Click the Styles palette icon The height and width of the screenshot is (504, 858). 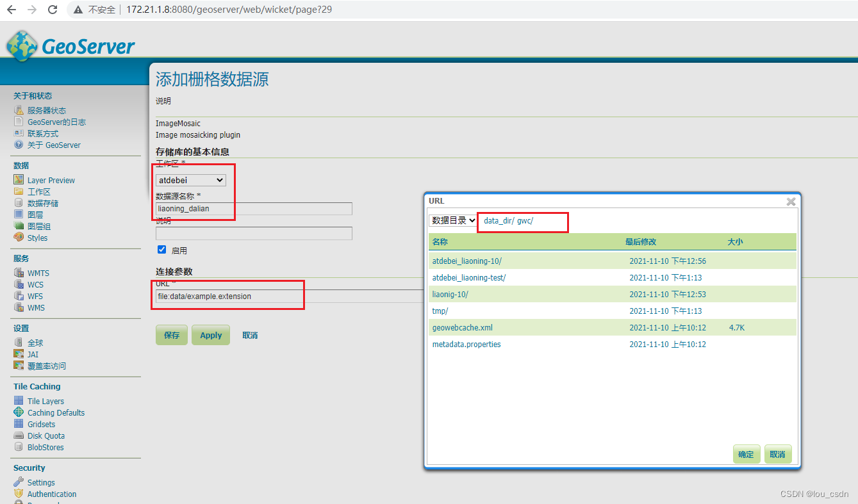(19, 238)
